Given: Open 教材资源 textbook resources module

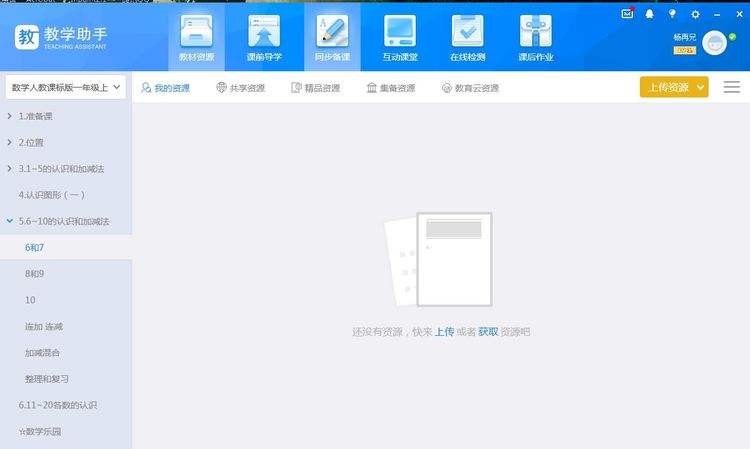Looking at the screenshot, I should pos(196,38).
